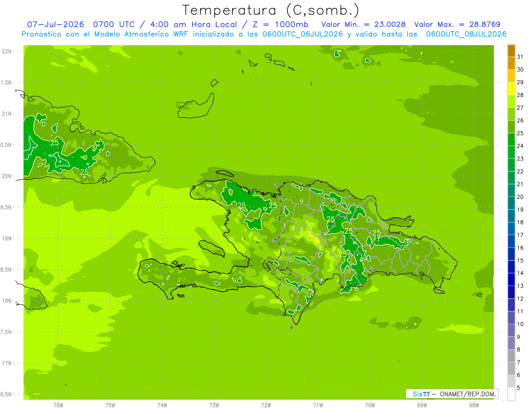This screenshot has height=411, width=532.
Task: Click the green 24 degree legend swatch
Action: click(x=511, y=140)
